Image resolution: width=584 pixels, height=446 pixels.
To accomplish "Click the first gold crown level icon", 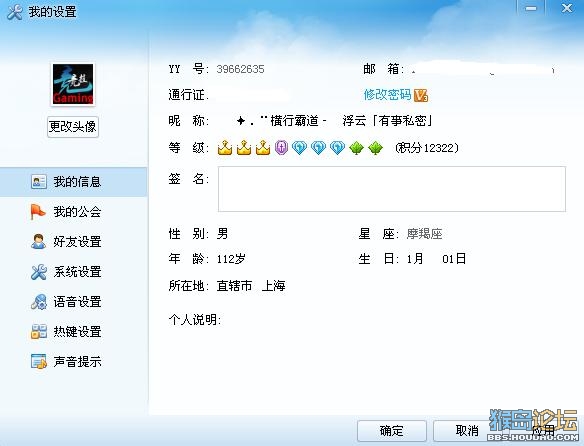I will coord(225,148).
